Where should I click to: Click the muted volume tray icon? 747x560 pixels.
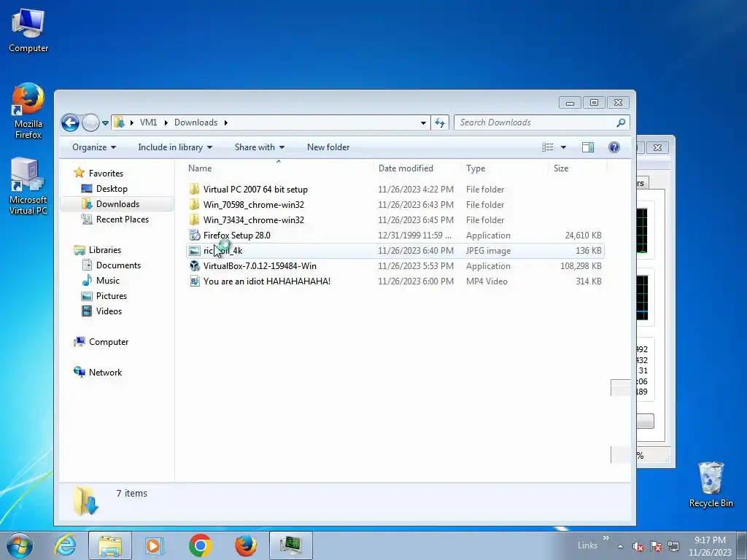click(638, 547)
